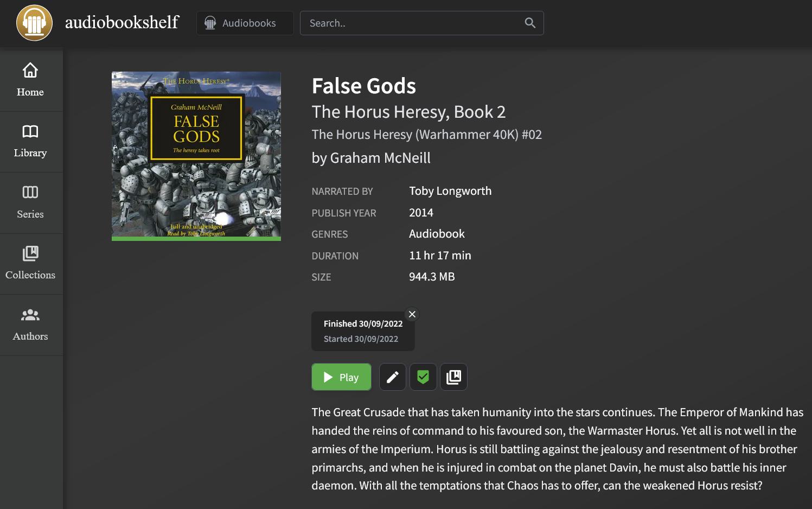Edit the book details with the pencil icon
The height and width of the screenshot is (509, 812).
[x=392, y=377]
